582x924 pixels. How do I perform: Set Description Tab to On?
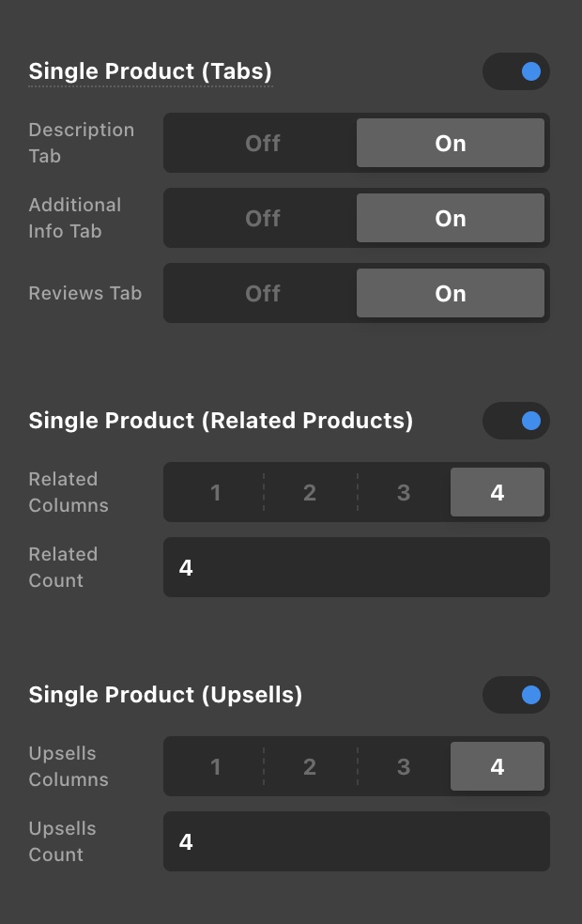451,144
